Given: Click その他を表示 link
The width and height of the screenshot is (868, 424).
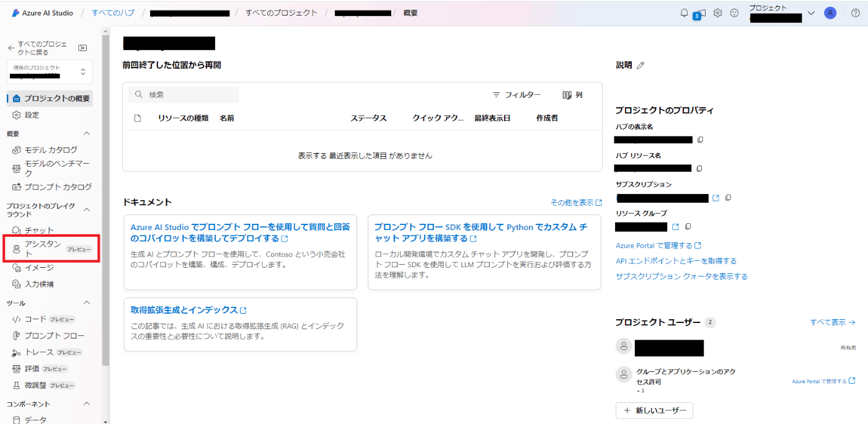Looking at the screenshot, I should [x=575, y=203].
